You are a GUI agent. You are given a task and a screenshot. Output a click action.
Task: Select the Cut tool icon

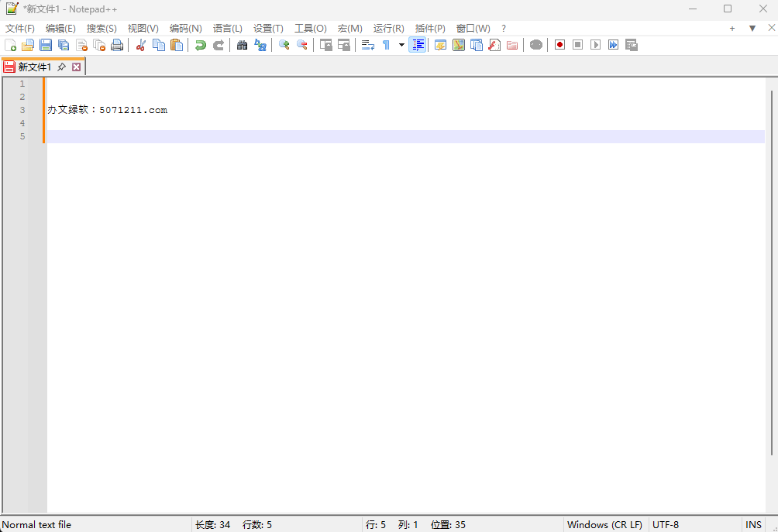141,45
